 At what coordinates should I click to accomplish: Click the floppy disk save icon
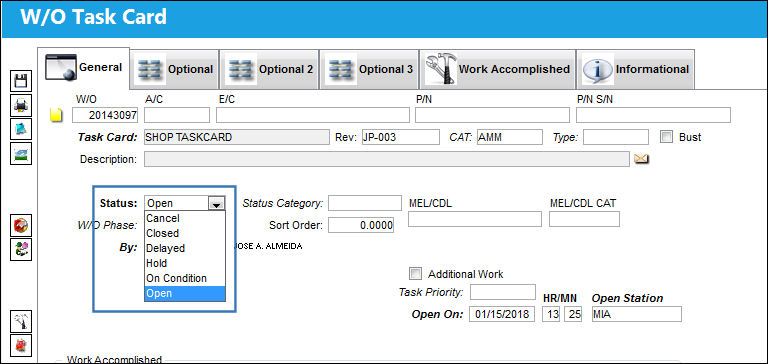tap(21, 81)
